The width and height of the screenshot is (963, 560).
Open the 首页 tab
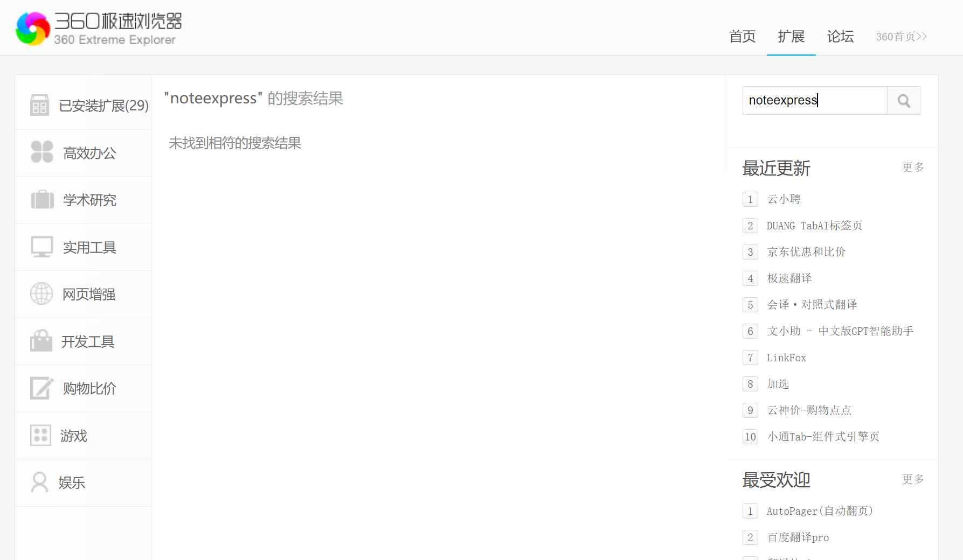point(742,37)
